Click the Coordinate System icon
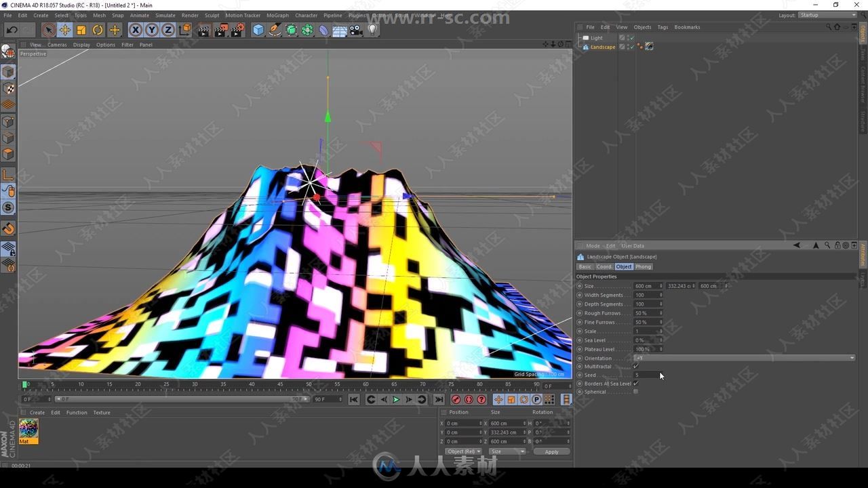This screenshot has width=868, height=488. click(185, 30)
